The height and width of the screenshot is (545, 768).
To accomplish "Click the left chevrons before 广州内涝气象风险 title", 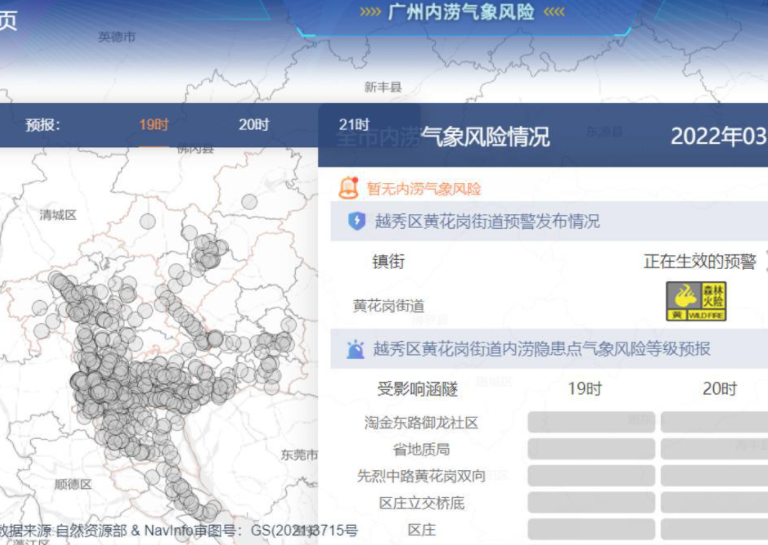I will pos(370,12).
